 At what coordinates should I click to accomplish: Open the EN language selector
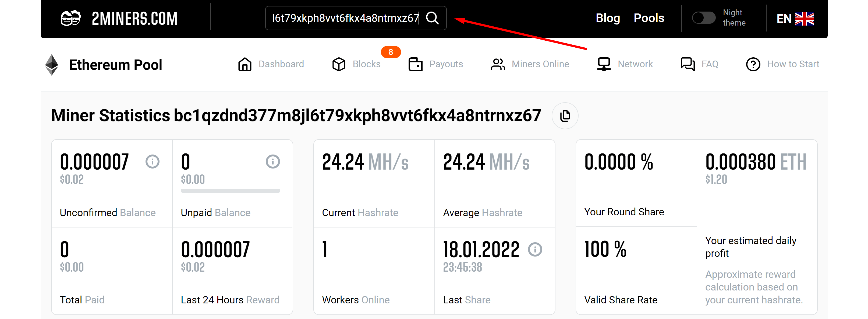pos(795,19)
